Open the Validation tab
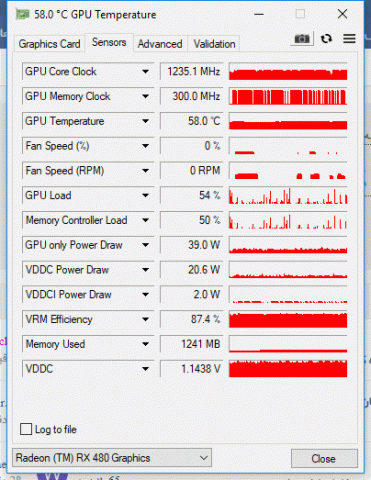The image size is (371, 480). coord(214,44)
